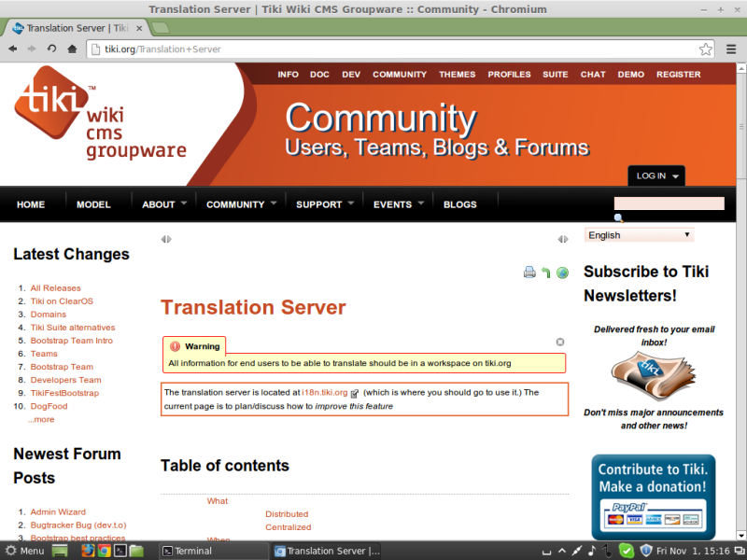Click the browser forward arrow

[32, 49]
